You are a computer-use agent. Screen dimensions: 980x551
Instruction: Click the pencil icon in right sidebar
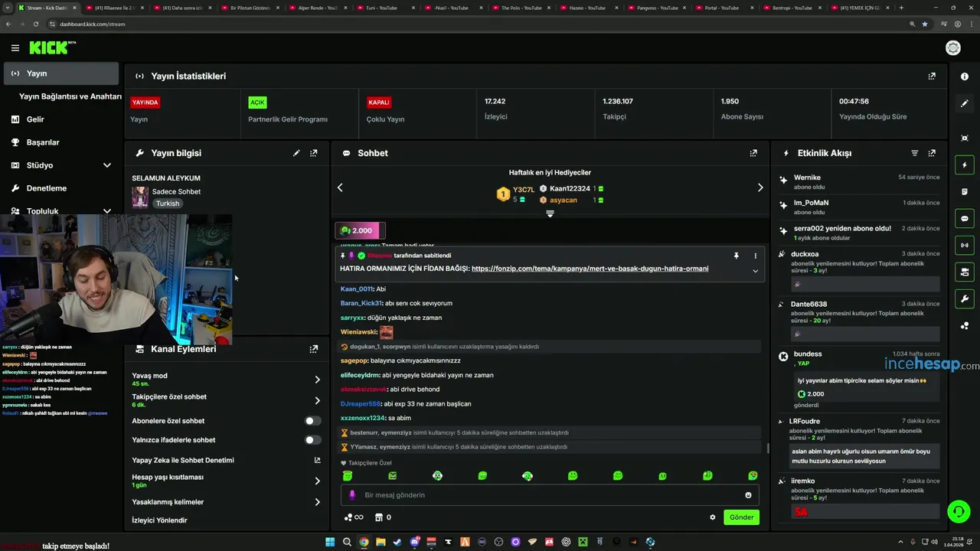tap(965, 103)
